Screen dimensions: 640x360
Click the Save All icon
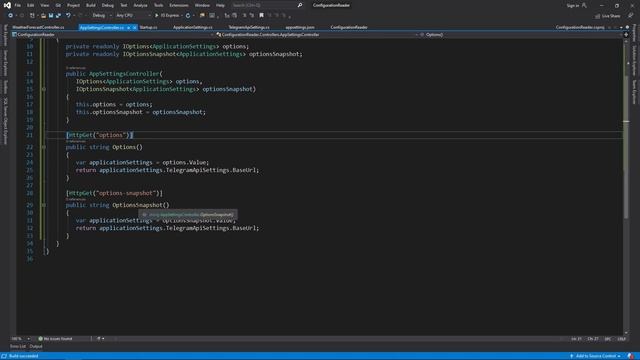(58, 16)
